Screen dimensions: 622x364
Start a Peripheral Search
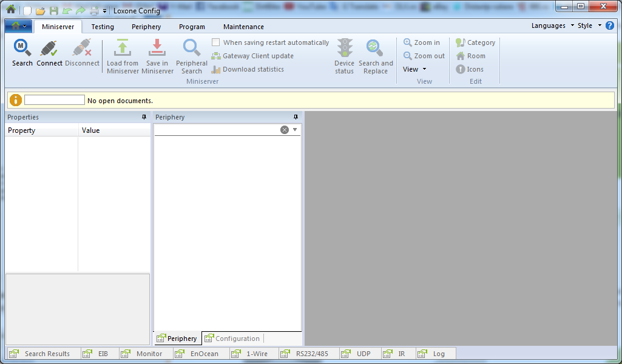click(191, 55)
